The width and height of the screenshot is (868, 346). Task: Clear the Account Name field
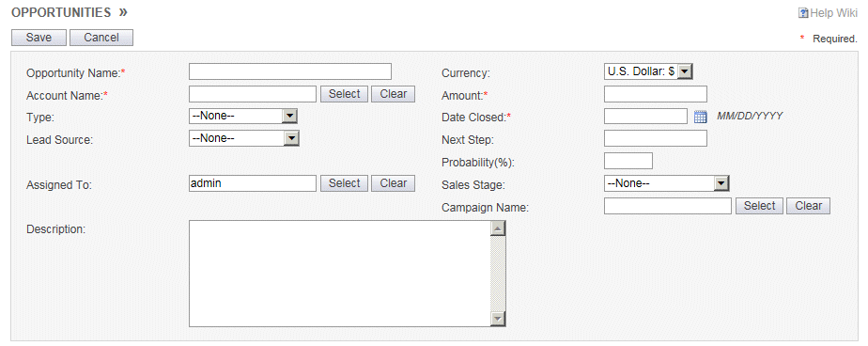(x=393, y=94)
